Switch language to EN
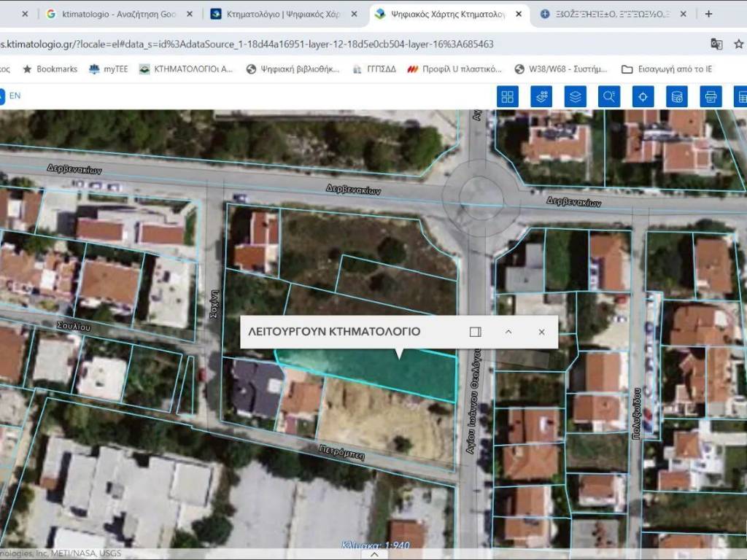This screenshot has height=560, width=747. (x=15, y=96)
